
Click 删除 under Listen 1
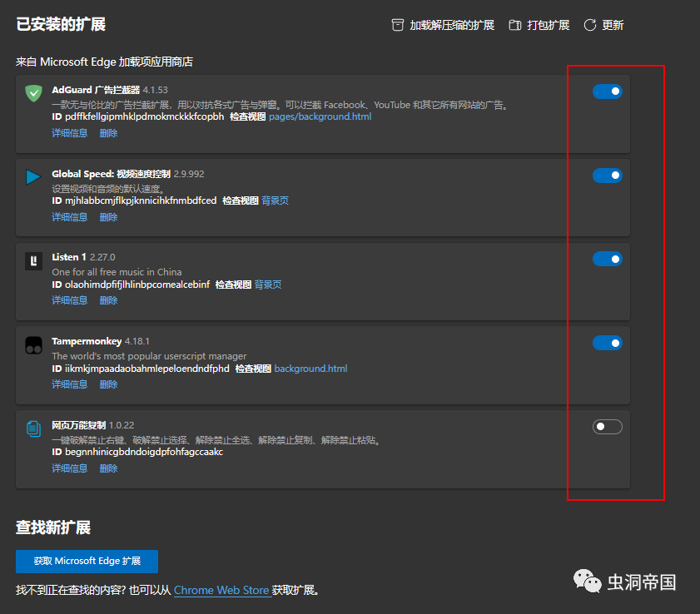coord(108,300)
